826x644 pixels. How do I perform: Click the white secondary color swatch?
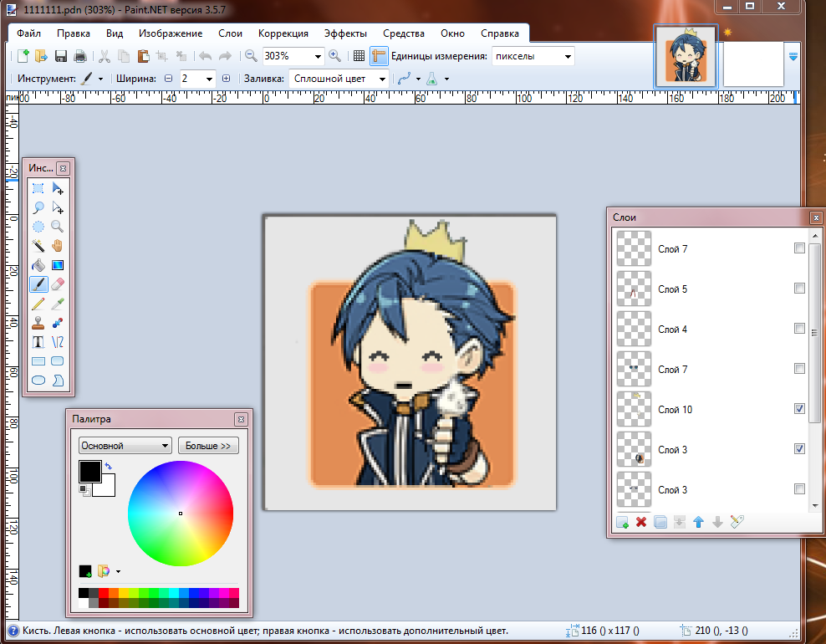(108, 488)
